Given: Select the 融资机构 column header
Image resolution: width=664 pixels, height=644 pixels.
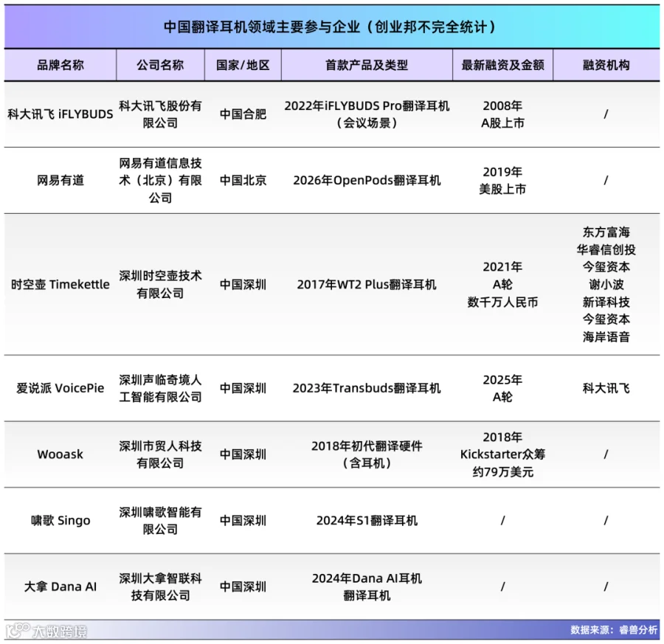Looking at the screenshot, I should point(606,65).
